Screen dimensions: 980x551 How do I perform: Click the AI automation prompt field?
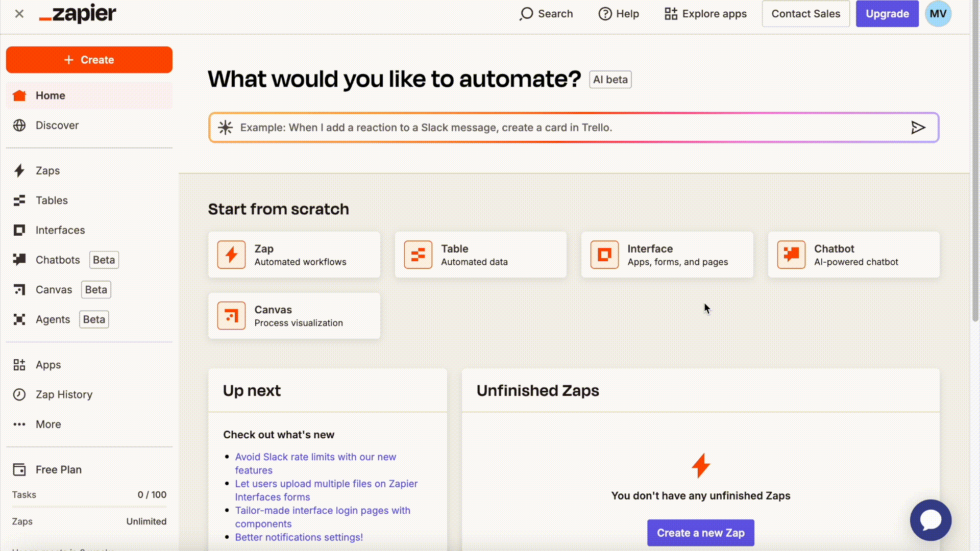(x=574, y=128)
